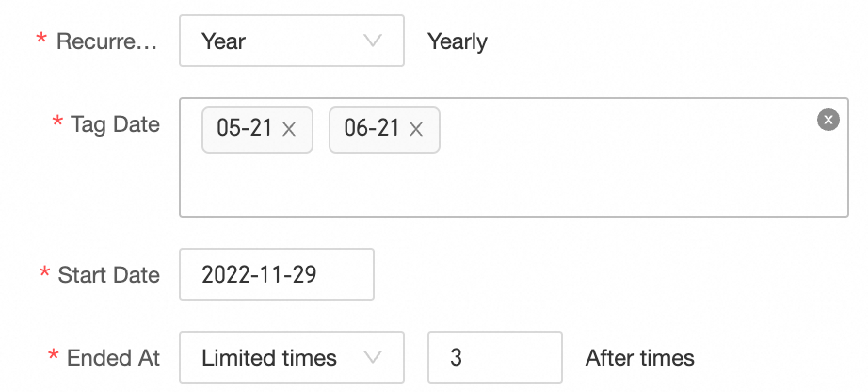
Task: Remove the 06-21 tag
Action: [417, 129]
